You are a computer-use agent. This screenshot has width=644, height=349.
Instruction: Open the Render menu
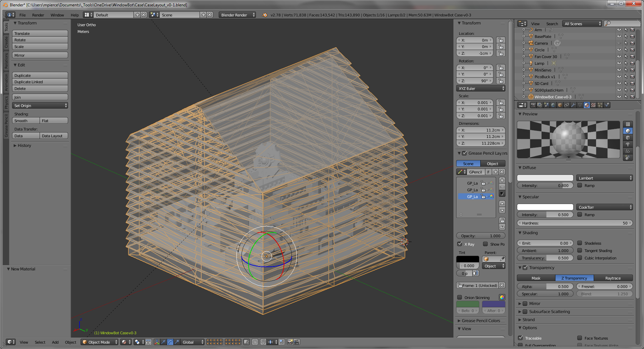click(38, 15)
